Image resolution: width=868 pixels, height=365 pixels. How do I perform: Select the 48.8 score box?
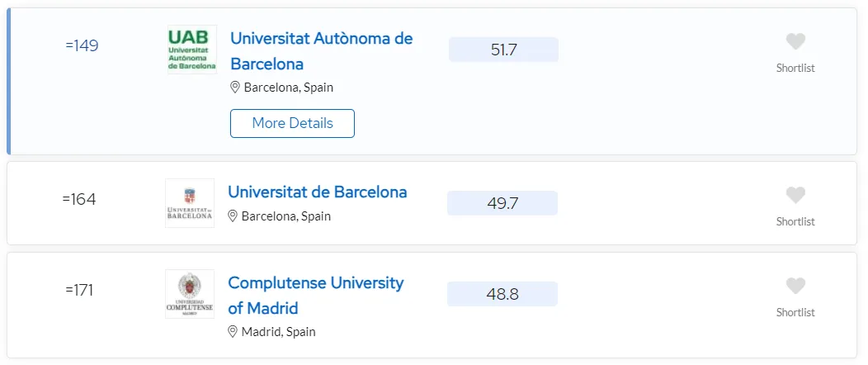[502, 294]
